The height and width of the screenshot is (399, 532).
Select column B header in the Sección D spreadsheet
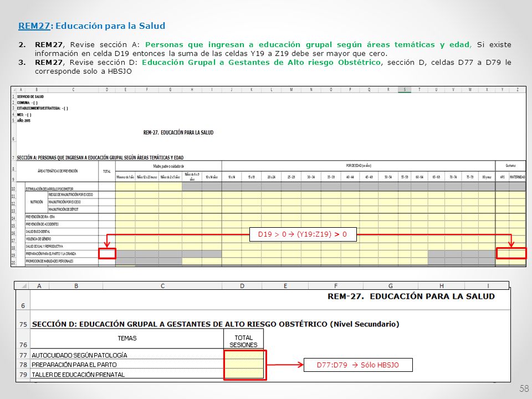click(76, 286)
